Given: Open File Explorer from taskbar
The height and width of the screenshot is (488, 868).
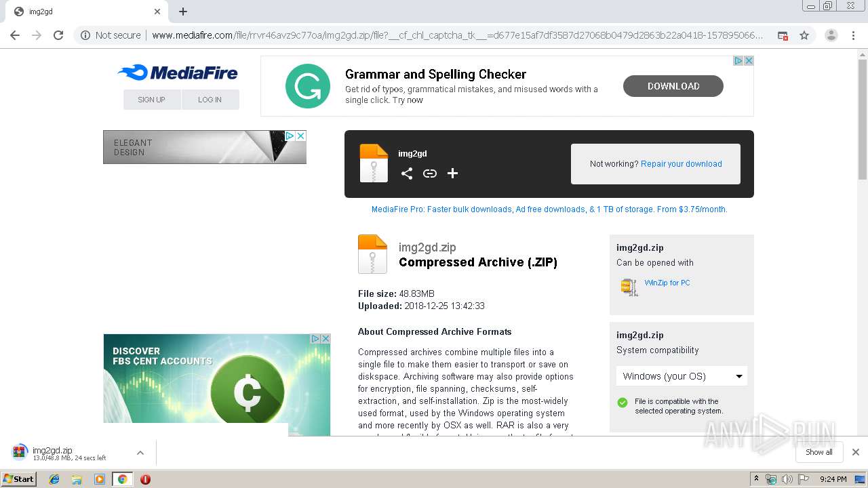Looking at the screenshot, I should (77, 479).
